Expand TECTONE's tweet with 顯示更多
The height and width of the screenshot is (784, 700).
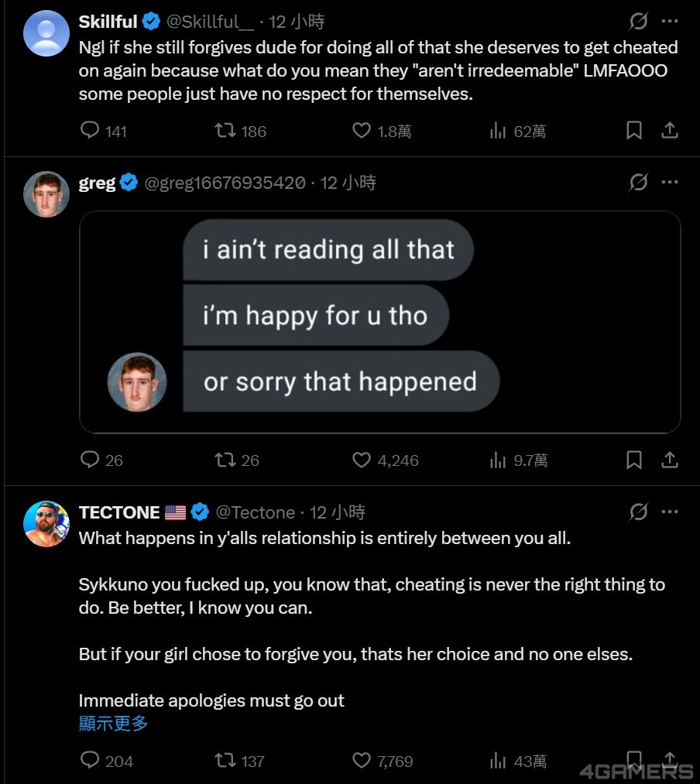tap(113, 724)
